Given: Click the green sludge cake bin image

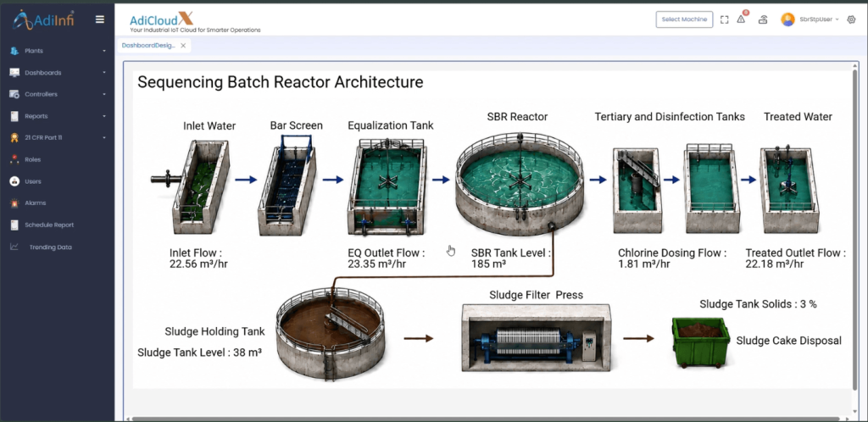Looking at the screenshot, I should point(701,342).
